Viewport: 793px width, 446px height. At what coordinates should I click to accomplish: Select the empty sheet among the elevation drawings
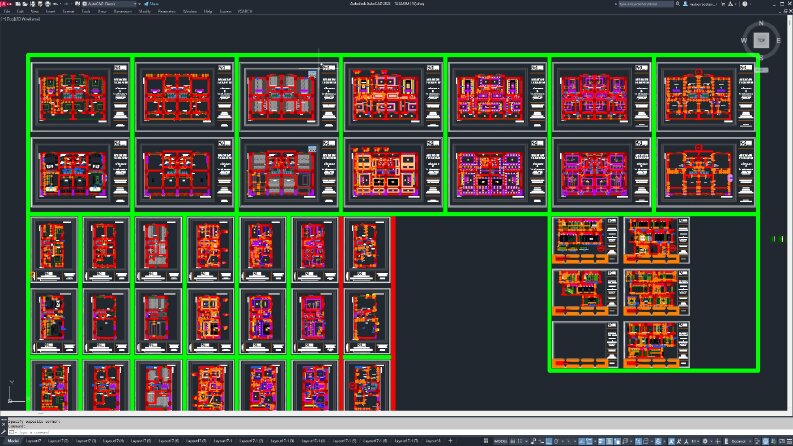coord(585,344)
